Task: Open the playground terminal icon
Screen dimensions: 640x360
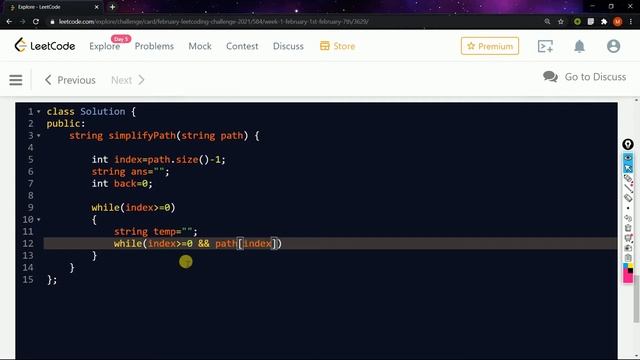Action: 545,46
